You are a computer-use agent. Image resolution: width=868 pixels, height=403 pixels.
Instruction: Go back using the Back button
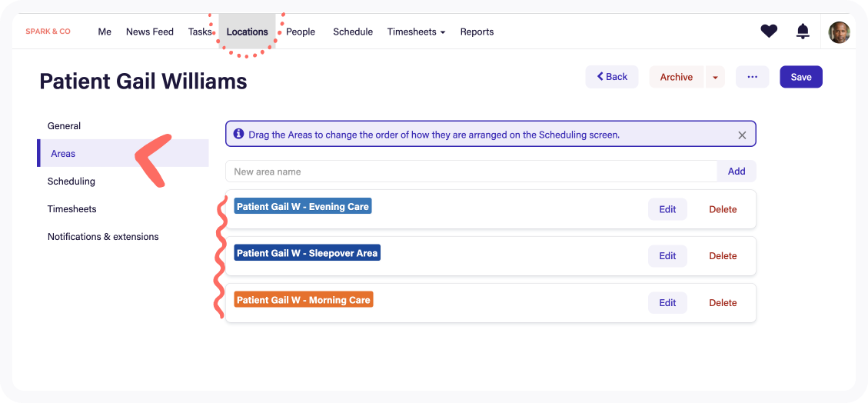pyautogui.click(x=612, y=77)
